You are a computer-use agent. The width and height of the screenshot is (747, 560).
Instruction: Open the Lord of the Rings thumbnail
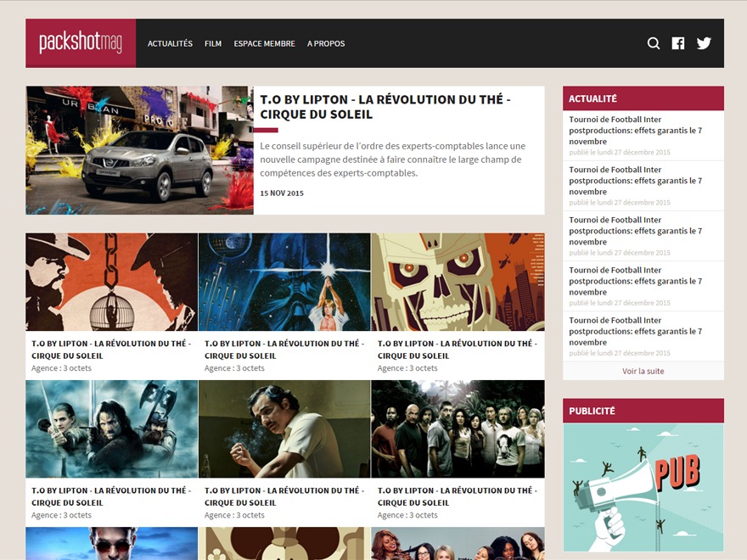111,428
